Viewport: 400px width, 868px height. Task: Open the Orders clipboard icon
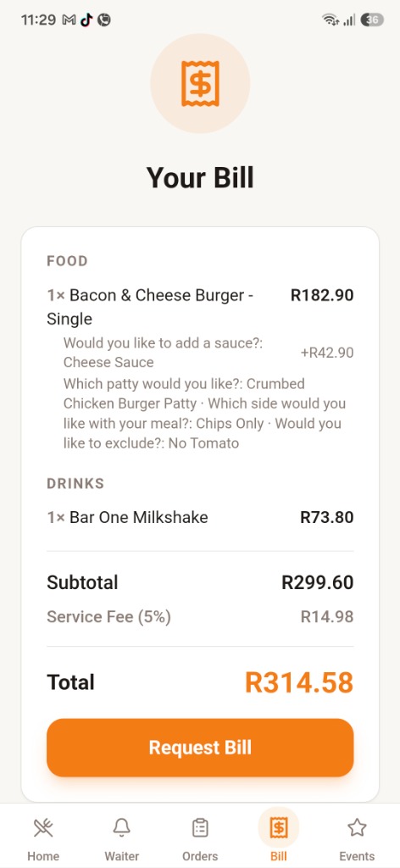click(200, 828)
